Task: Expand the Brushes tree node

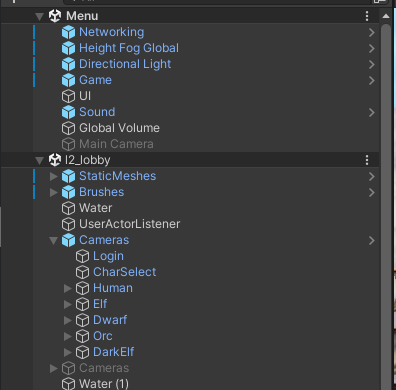Action: coord(54,192)
